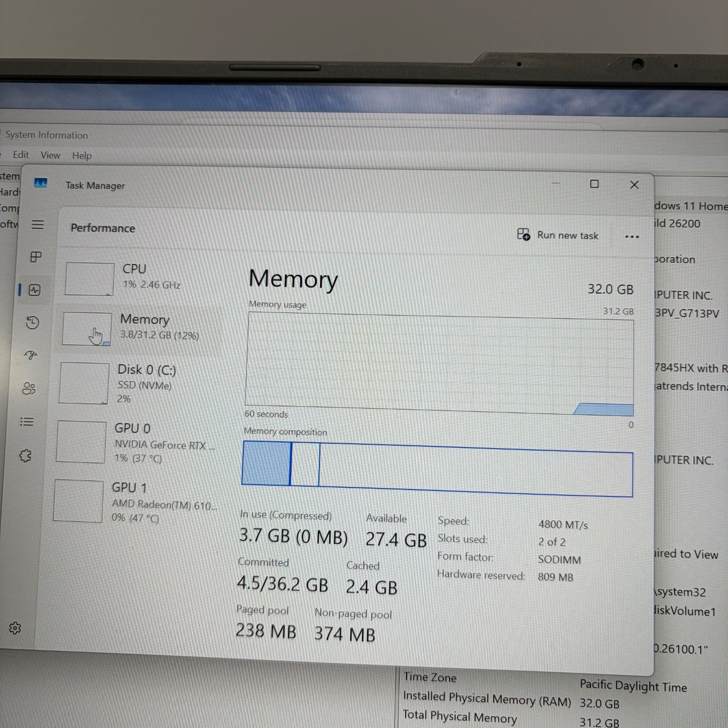
Task: Select GPU 0 NVIDIA GeForce item
Action: (136, 443)
